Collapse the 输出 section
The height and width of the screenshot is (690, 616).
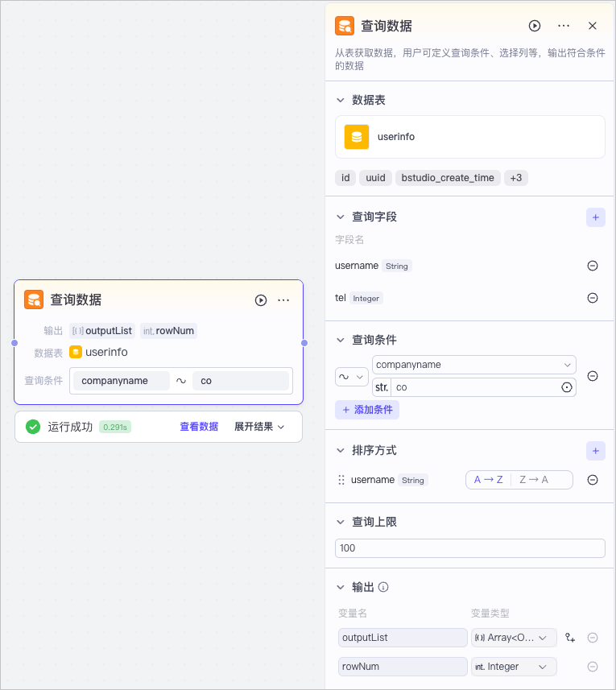click(x=340, y=588)
